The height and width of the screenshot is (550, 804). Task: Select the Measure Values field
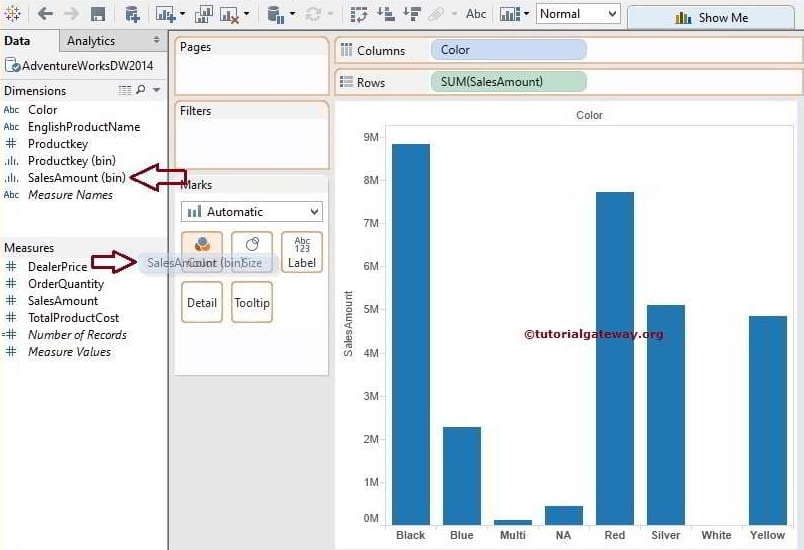(69, 352)
